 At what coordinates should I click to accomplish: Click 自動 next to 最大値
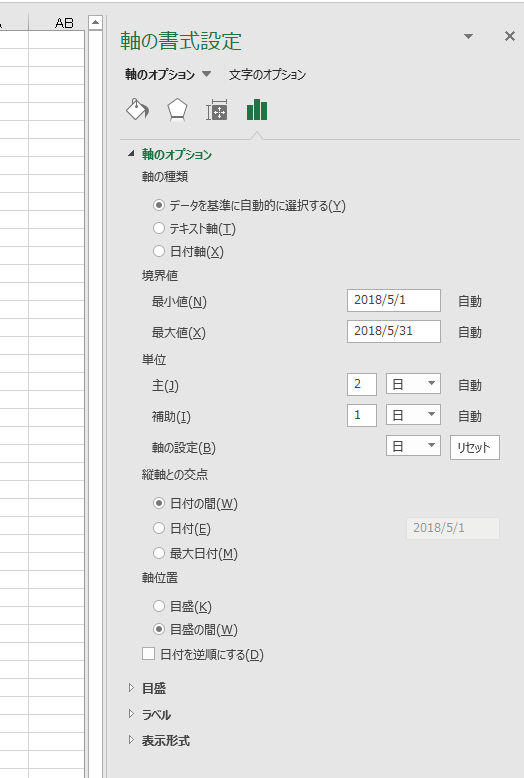[469, 332]
